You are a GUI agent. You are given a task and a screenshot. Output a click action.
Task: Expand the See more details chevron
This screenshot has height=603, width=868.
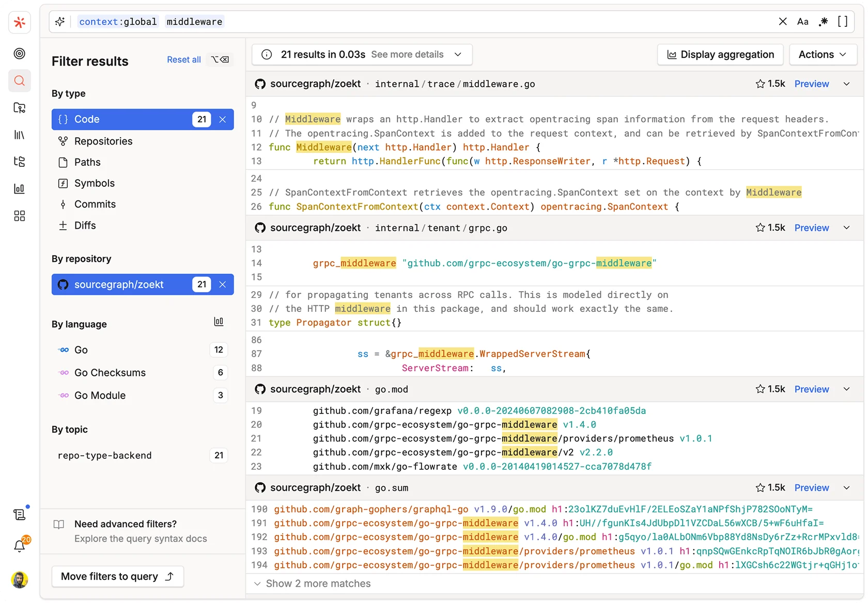click(457, 54)
